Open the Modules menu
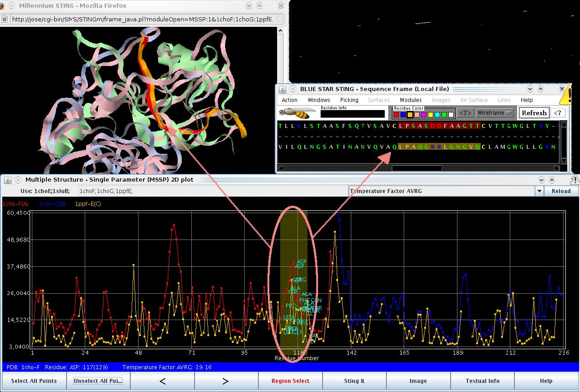This screenshot has height=392, width=580. pos(411,100)
